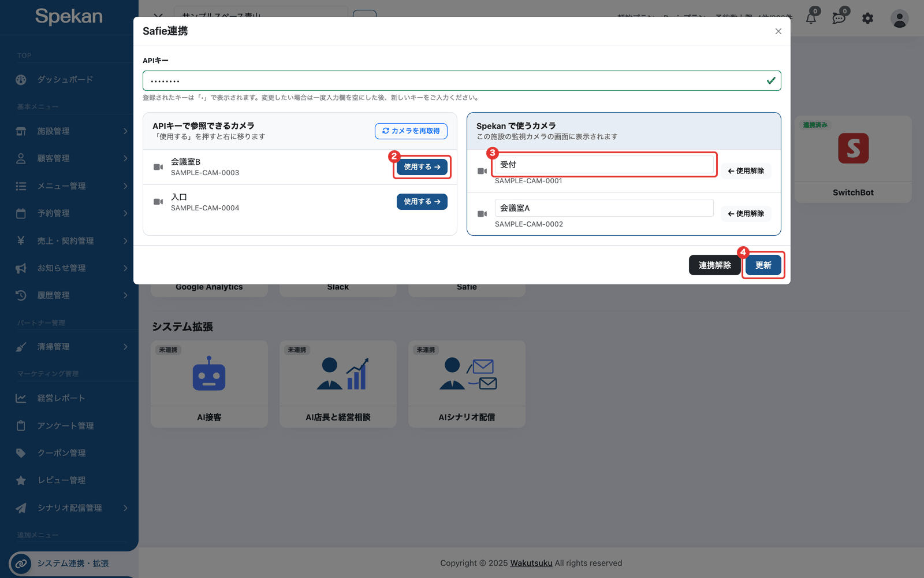Click the アンケート管理 clipboard icon
Screen dimensions: 924x578
tap(21, 426)
